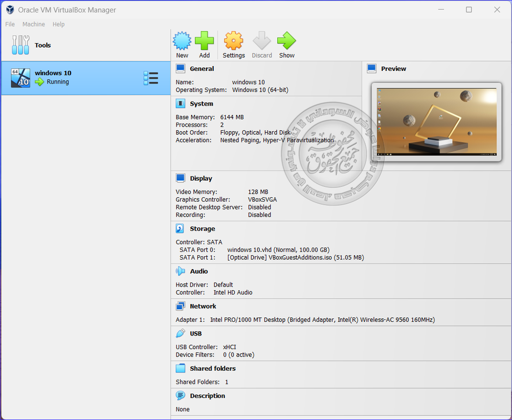Click the VM preview thumbnail
The height and width of the screenshot is (420, 512).
[436, 122]
